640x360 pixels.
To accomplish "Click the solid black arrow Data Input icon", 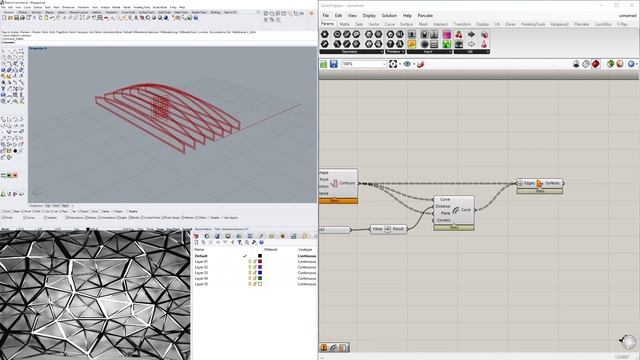I will pyautogui.click(x=471, y=35).
